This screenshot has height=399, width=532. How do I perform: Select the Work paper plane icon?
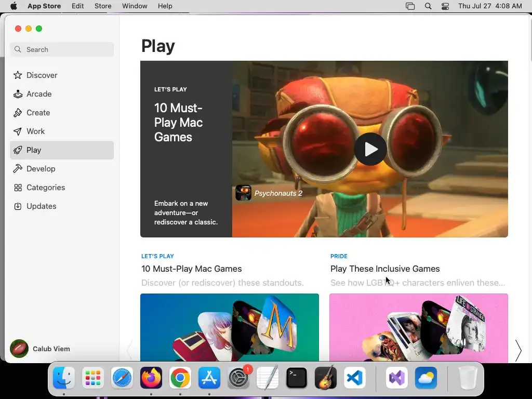(x=18, y=131)
